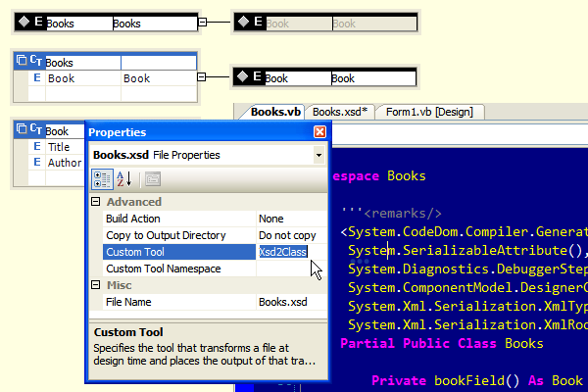
Task: Click the diamond icon of top Books element
Action: click(24, 22)
